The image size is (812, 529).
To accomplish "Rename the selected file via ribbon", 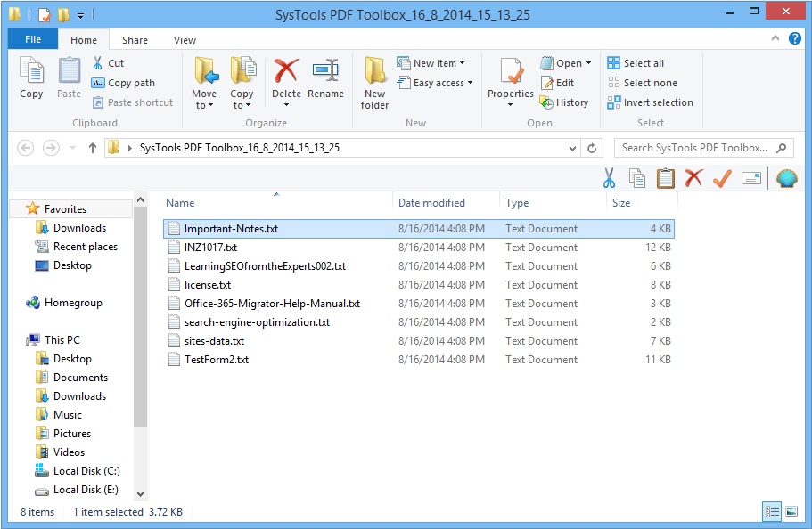I will point(325,78).
